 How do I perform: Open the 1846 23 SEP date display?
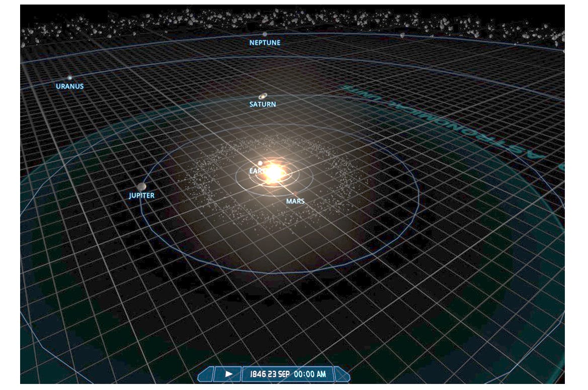coord(288,374)
